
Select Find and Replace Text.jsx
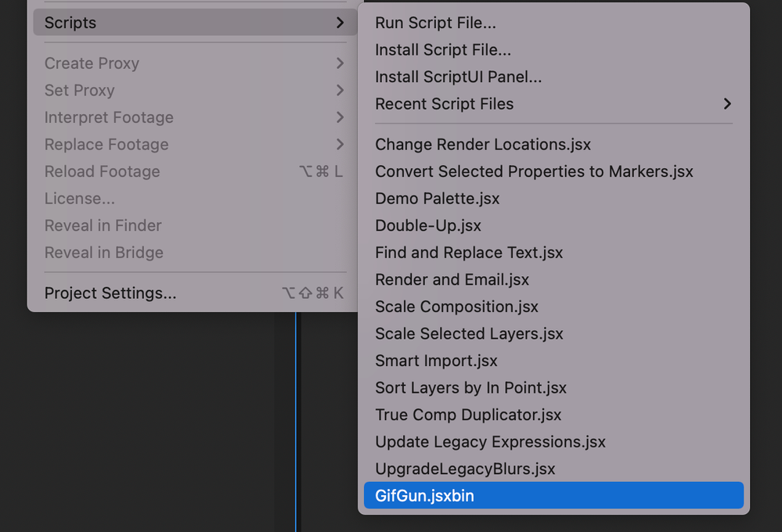click(x=469, y=253)
